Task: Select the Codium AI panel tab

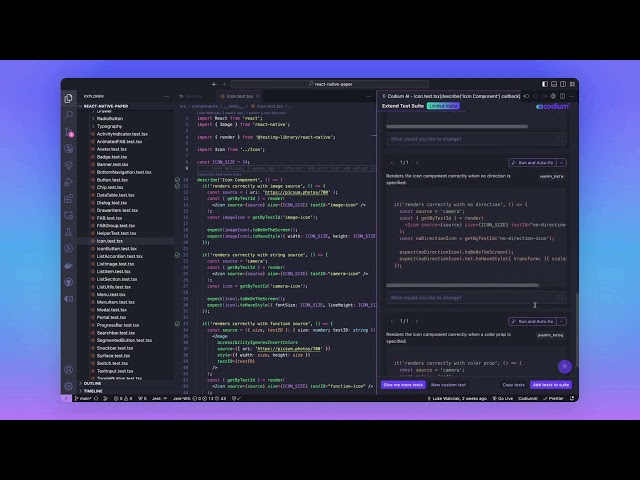Action: 451,96
